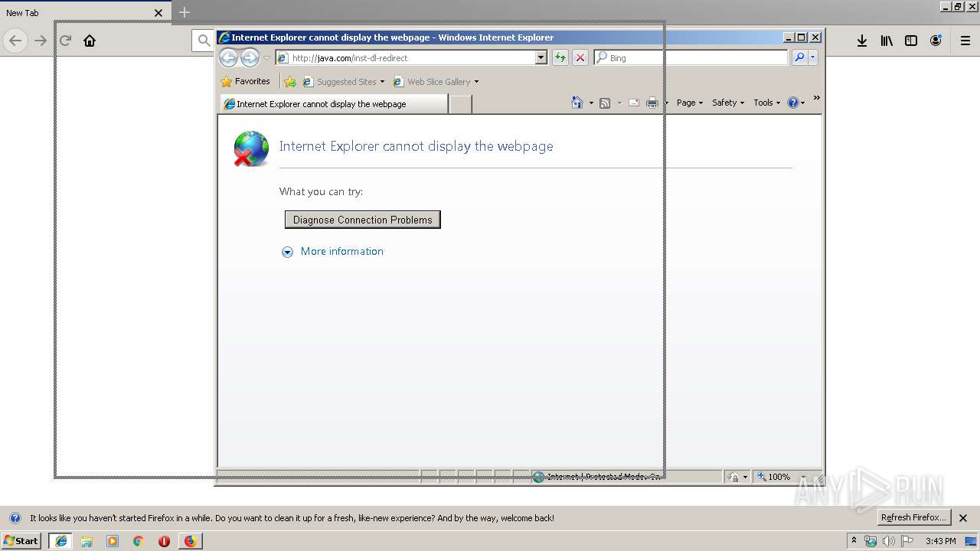Screen dimensions: 980x551
Task: Open a new Firefox tab with plus
Action: tap(185, 12)
